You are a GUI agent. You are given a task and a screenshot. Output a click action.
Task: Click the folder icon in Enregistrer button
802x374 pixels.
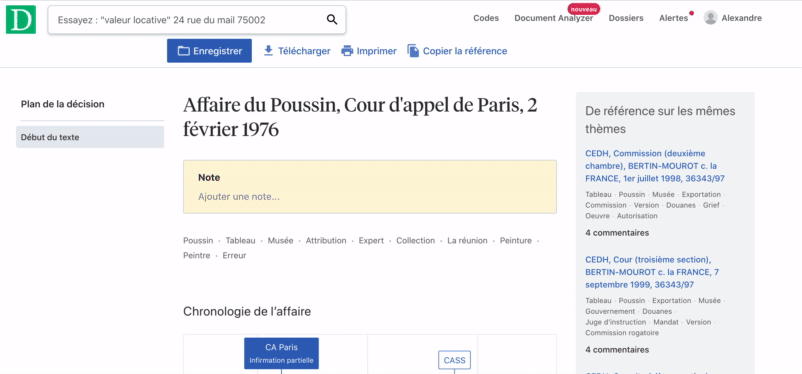[183, 51]
